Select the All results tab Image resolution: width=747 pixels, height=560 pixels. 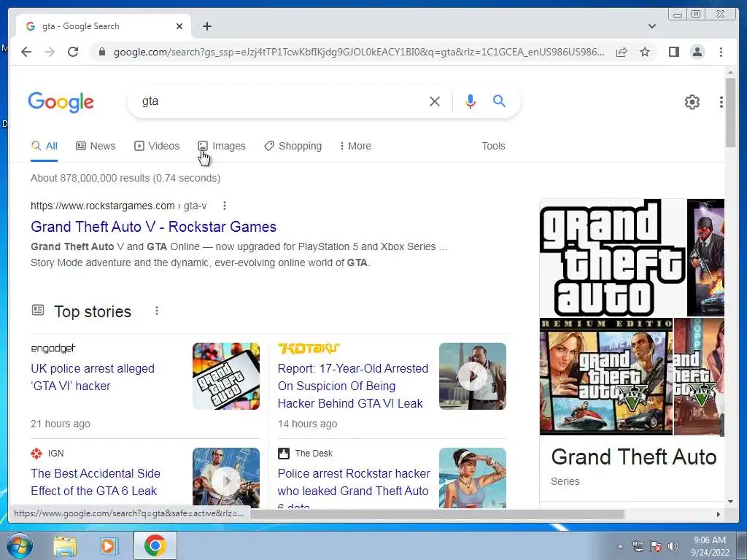44,146
